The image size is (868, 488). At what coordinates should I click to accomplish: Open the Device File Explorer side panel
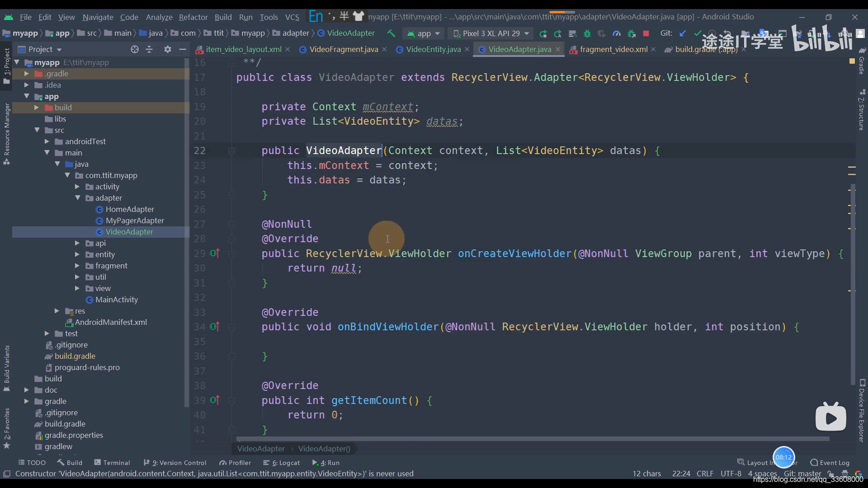(862, 411)
